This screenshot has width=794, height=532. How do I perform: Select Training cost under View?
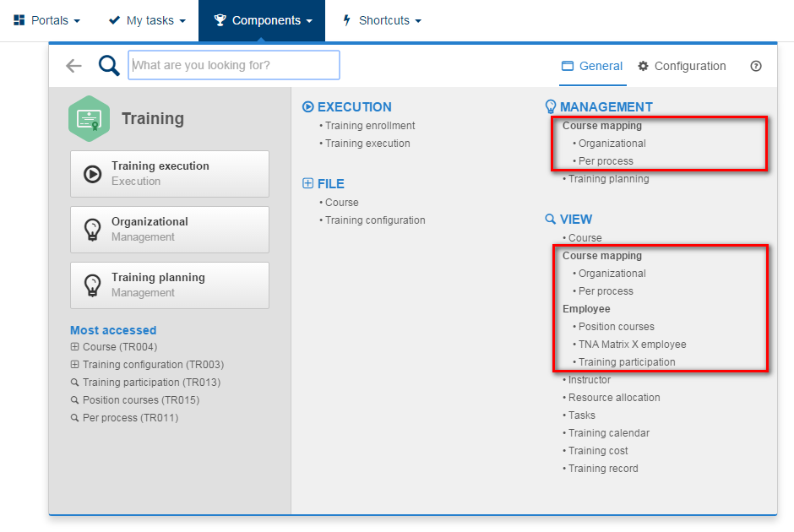[x=597, y=450]
